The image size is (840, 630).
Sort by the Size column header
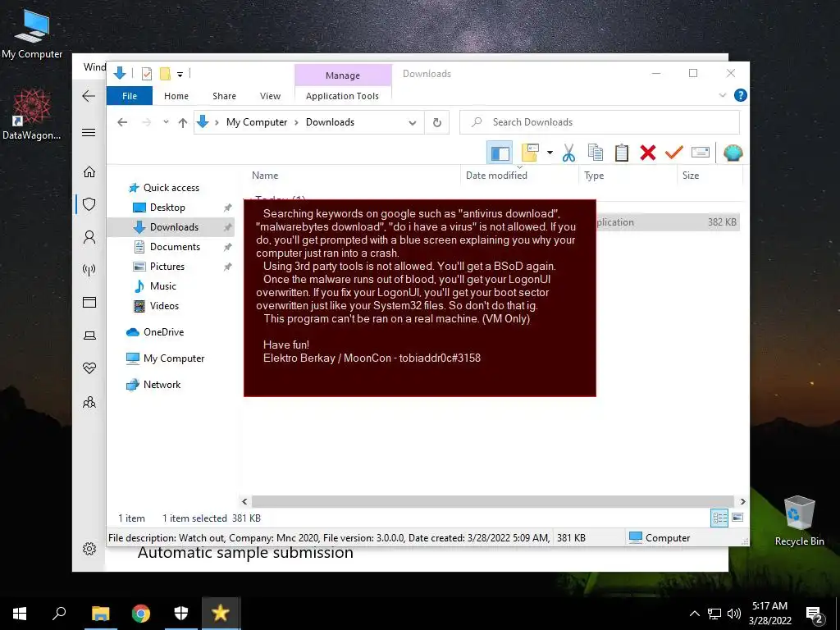[691, 176]
